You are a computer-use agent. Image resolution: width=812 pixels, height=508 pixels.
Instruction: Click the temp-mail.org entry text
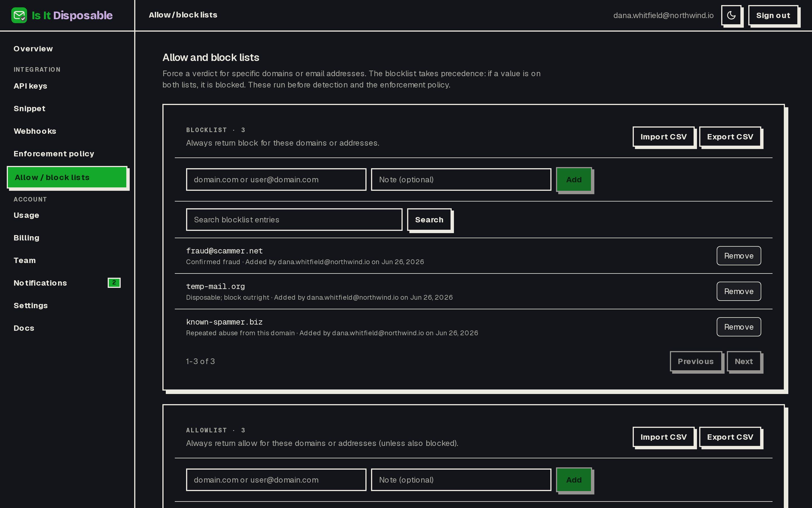[215, 286]
